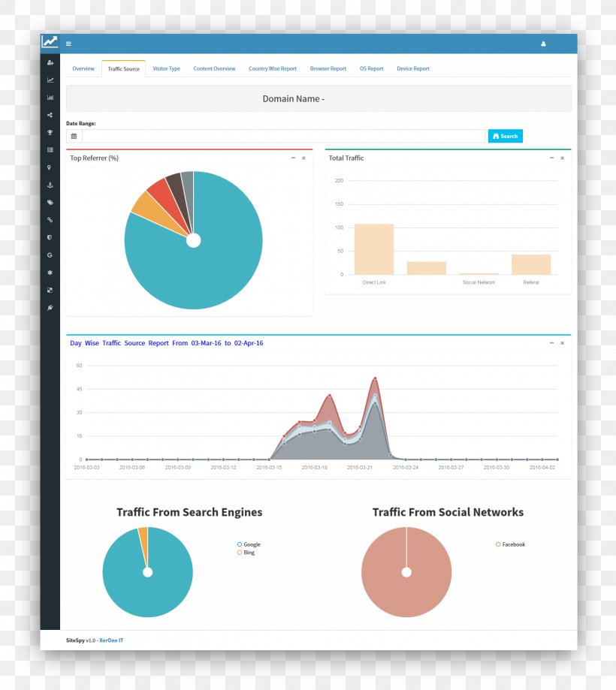Click the SiteSpy chart logo icon

click(x=50, y=42)
